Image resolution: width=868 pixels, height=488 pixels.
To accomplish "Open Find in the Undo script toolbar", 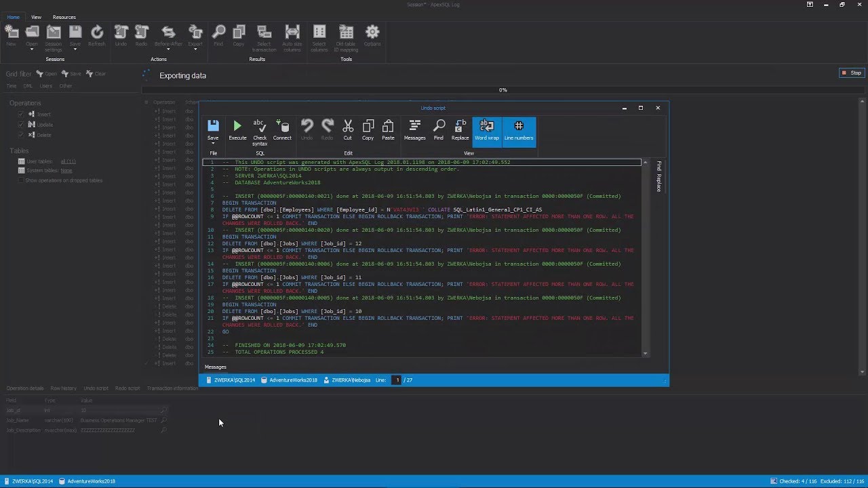I will point(439,129).
